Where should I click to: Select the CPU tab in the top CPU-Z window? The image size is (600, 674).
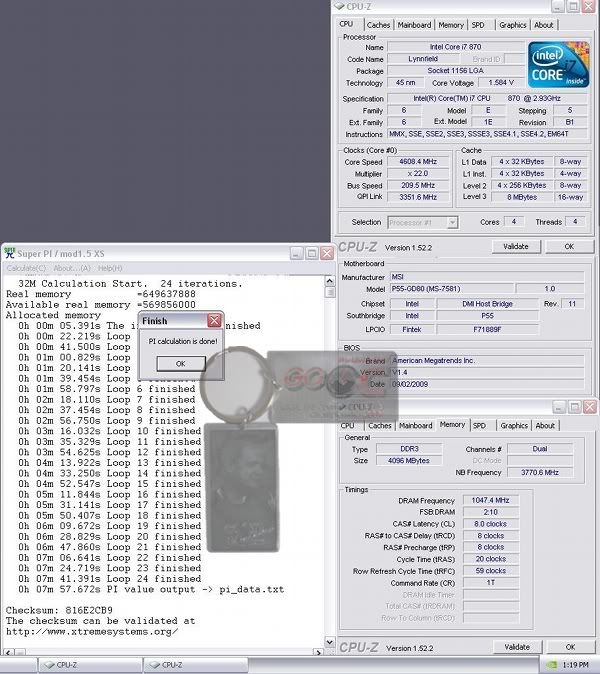point(346,24)
